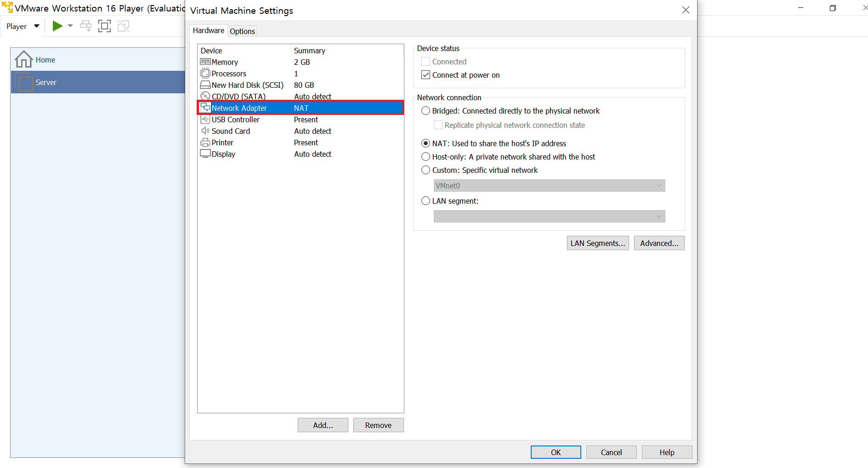Click the NAT summary of Network Adapter
This screenshot has height=468, width=868.
(301, 108)
